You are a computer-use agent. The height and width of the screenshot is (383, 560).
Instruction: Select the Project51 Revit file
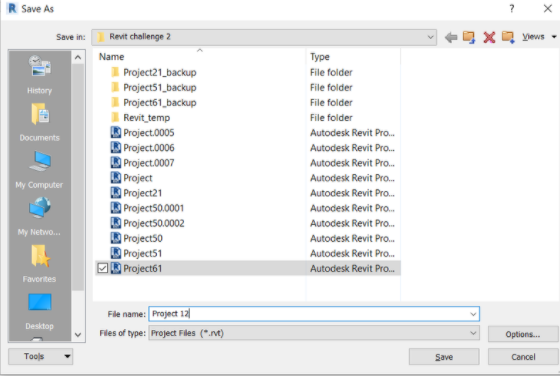pyautogui.click(x=136, y=253)
